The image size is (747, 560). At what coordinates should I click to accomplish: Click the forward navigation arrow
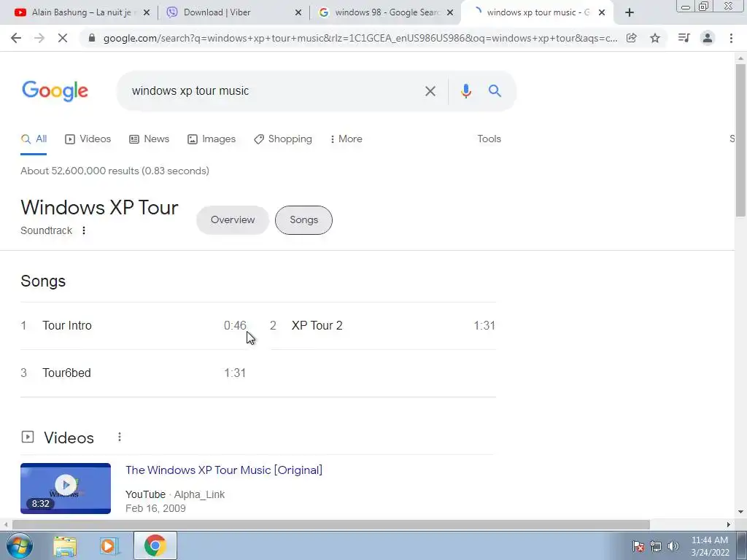(x=39, y=38)
